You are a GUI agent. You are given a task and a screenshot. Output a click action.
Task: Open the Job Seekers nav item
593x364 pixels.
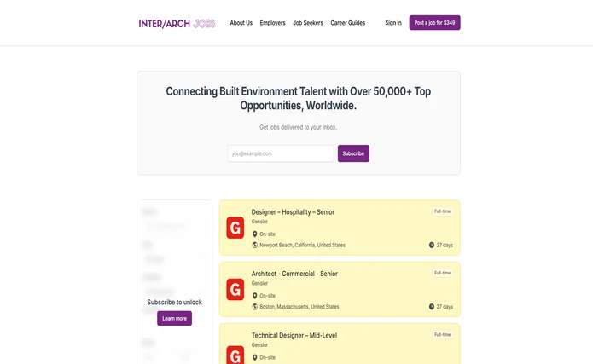[308, 23]
